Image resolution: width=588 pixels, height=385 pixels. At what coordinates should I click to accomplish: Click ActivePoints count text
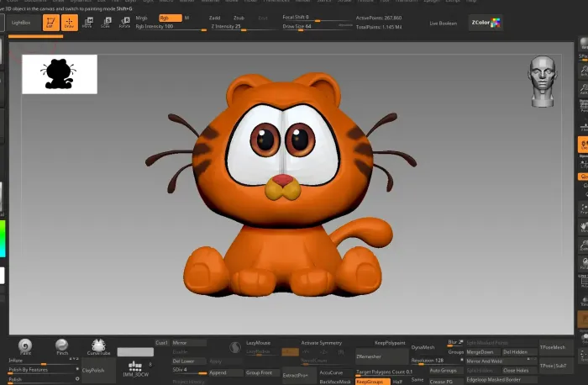point(379,18)
